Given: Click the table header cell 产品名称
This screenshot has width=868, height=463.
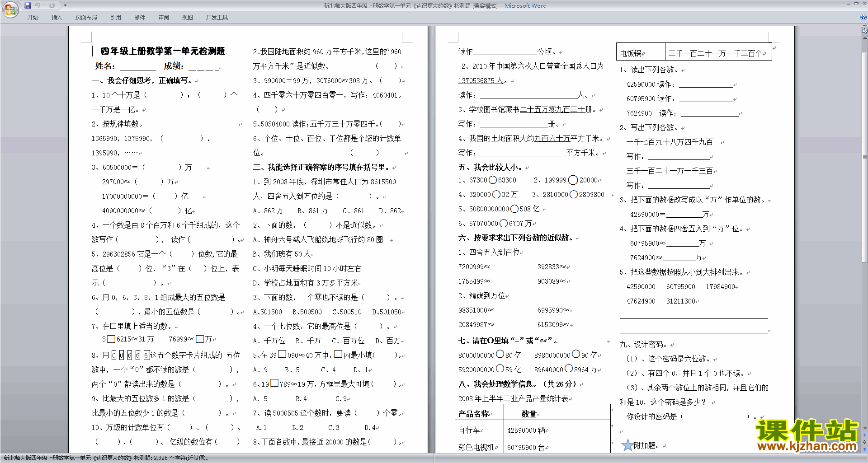Looking at the screenshot, I should coord(479,413).
